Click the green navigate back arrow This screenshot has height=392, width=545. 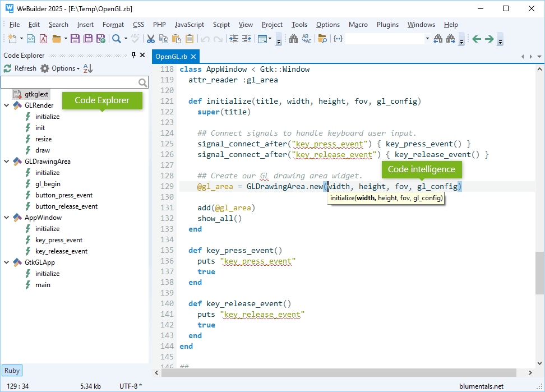[x=476, y=39]
